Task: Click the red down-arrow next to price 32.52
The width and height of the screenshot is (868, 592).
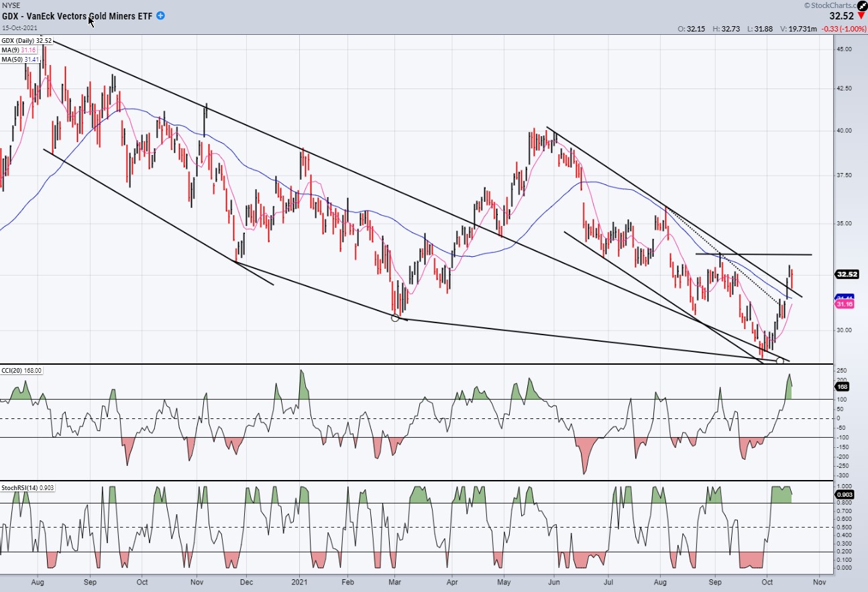Action: pyautogui.click(x=861, y=15)
